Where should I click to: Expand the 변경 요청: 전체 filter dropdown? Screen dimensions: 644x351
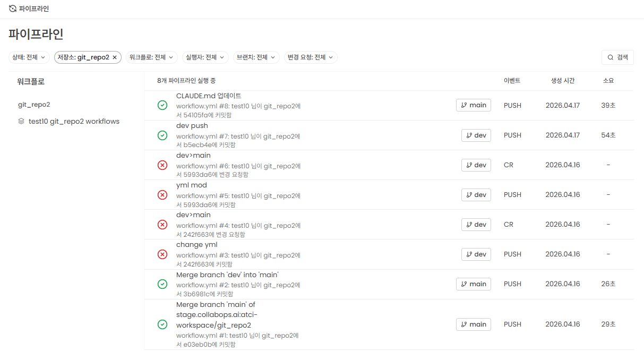[311, 57]
